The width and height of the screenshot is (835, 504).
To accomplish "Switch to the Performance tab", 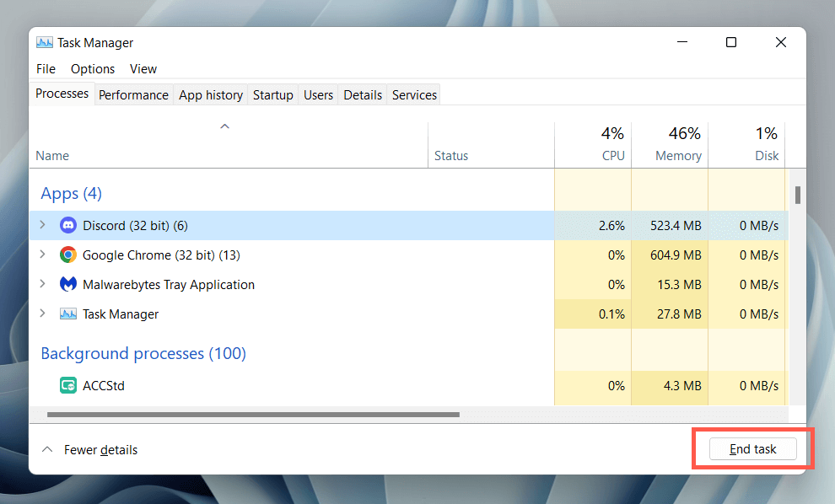I will point(133,94).
